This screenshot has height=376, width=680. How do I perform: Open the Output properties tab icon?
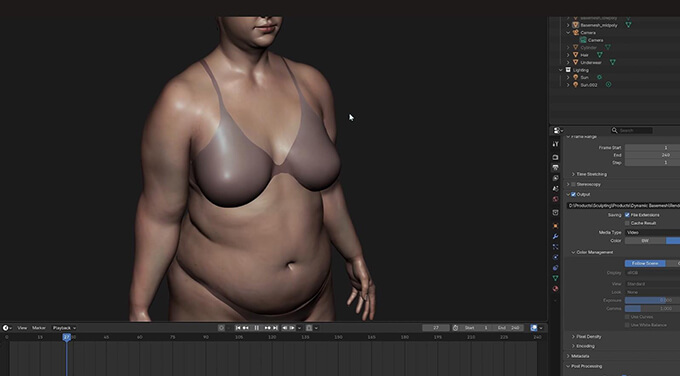556,167
